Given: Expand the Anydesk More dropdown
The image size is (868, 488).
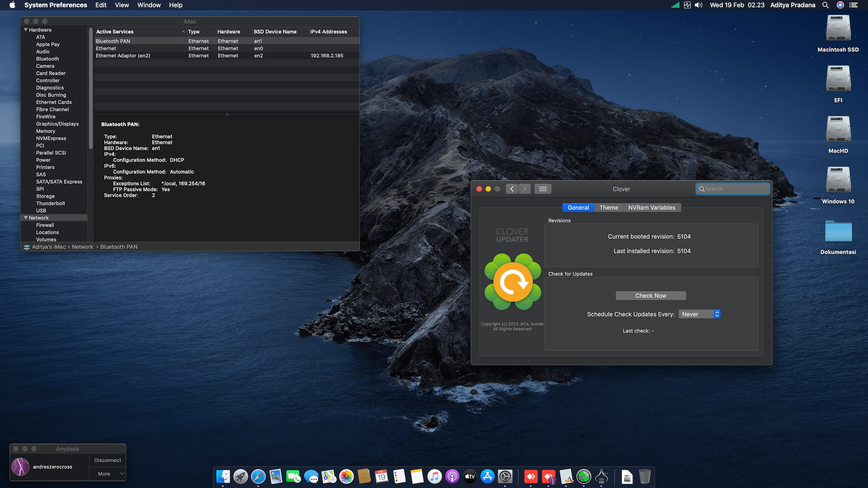Looking at the screenshot, I should point(108,474).
